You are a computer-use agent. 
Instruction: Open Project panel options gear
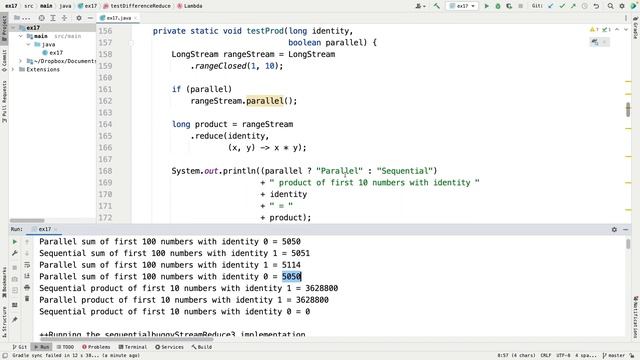79,18
